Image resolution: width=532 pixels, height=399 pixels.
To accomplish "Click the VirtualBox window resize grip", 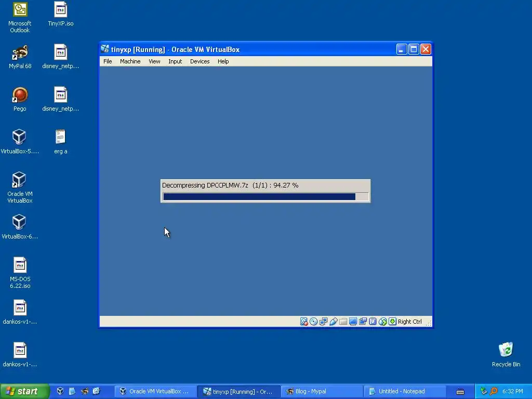I will 429,323.
